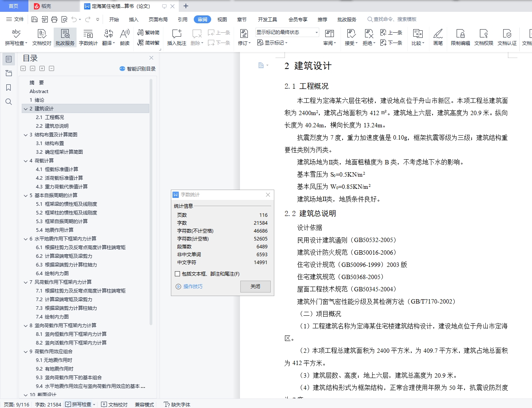The width and height of the screenshot is (532, 408).
Task: Click 关闭 button in 字数统计 dialog
Action: click(255, 287)
